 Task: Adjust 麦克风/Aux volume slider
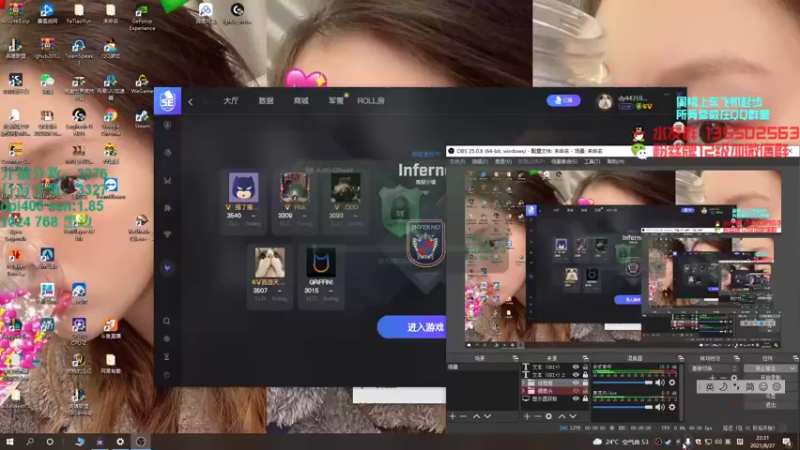coord(622,407)
